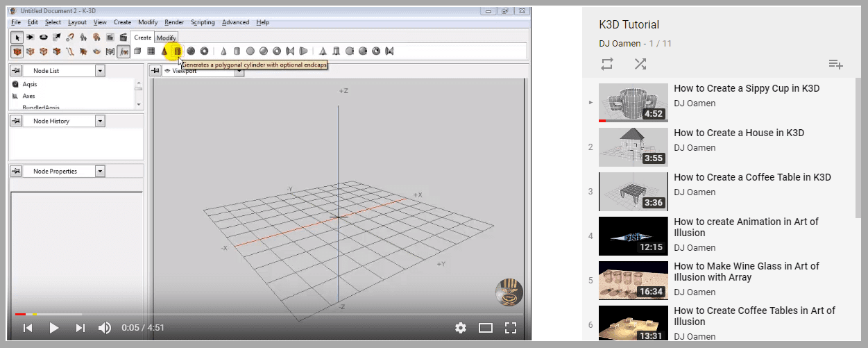
Task: Click the K3D Tutorial playlist title
Action: [629, 25]
